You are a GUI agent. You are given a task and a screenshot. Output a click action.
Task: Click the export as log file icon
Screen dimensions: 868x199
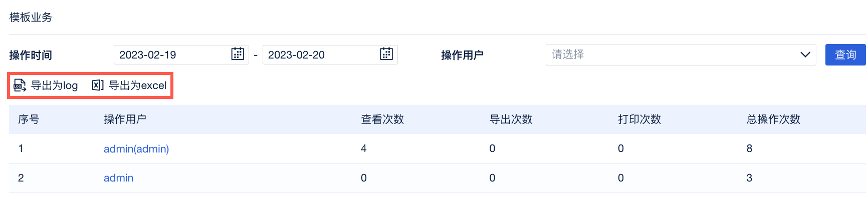pyautogui.click(x=20, y=85)
